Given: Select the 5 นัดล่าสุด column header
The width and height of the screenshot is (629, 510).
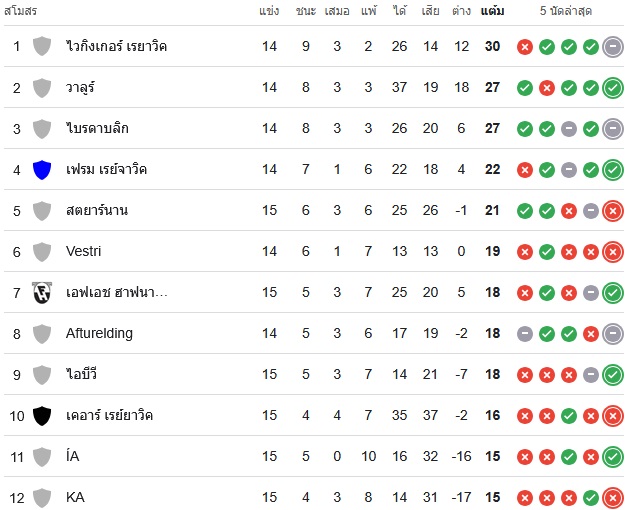Looking at the screenshot, I should click(566, 11).
